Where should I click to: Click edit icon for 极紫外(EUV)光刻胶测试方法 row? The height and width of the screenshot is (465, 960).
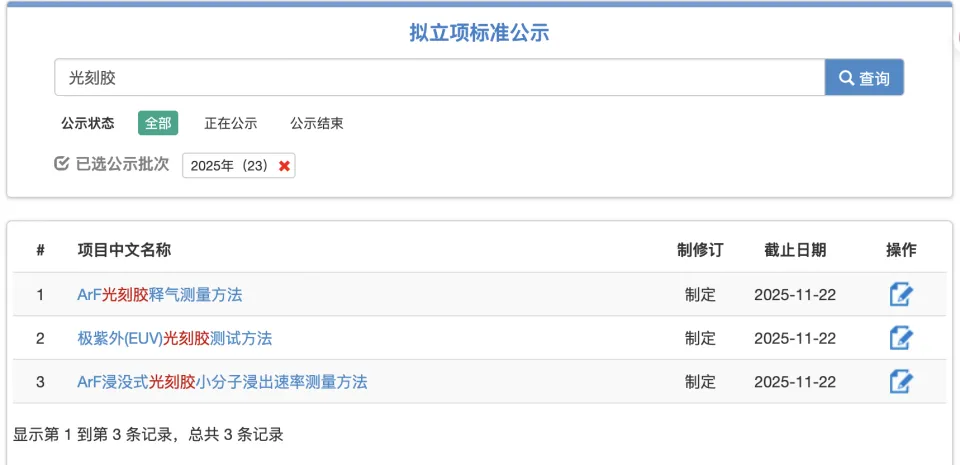click(x=901, y=338)
